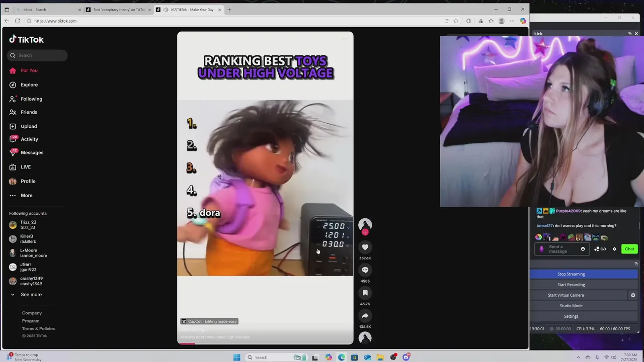This screenshot has width=644, height=362.
Task: Like the video with the heart icon
Action: point(365,247)
